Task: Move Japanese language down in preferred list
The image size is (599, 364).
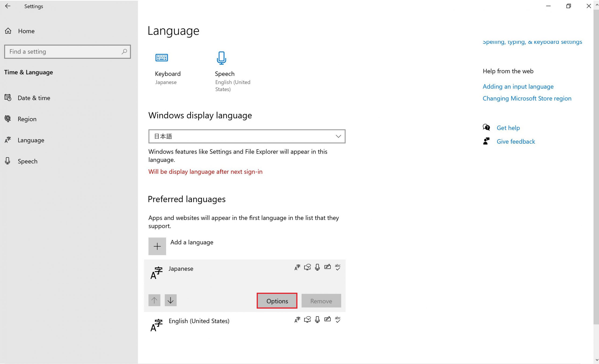Action: click(170, 300)
